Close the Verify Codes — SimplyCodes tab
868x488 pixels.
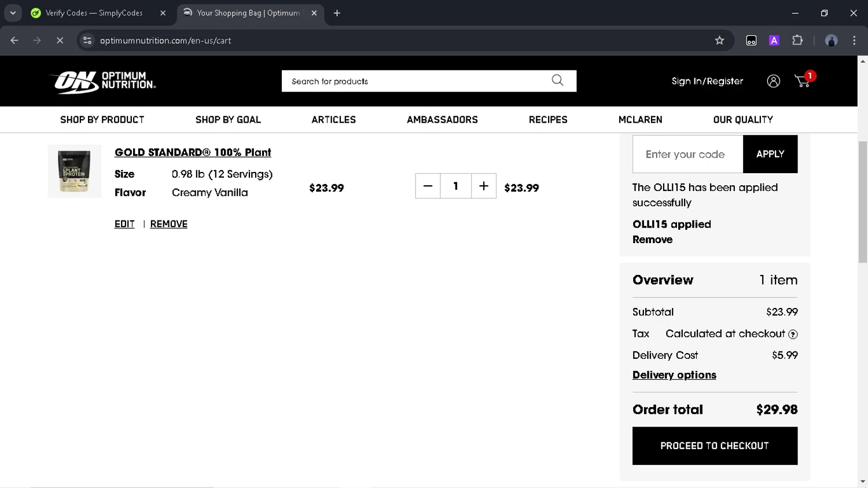click(x=163, y=13)
